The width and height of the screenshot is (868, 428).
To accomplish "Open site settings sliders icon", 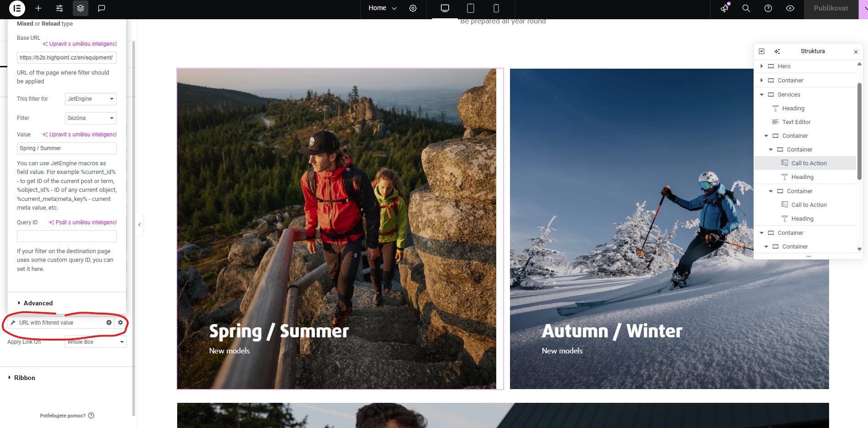I will pos(60,8).
